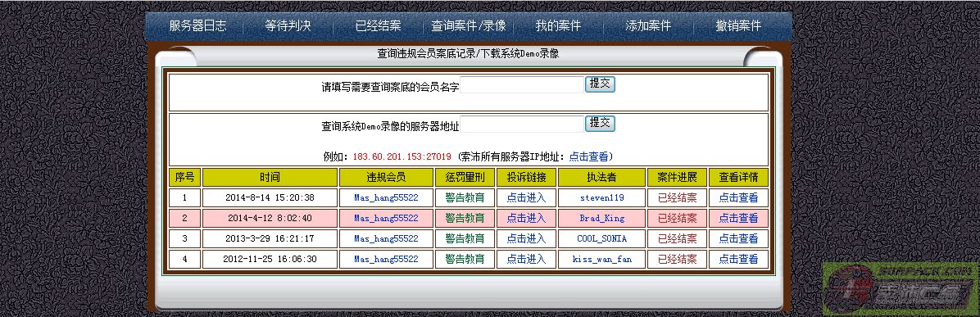Open Mas_hang55522 member link in row 3
This screenshot has height=317, width=980.
click(386, 239)
